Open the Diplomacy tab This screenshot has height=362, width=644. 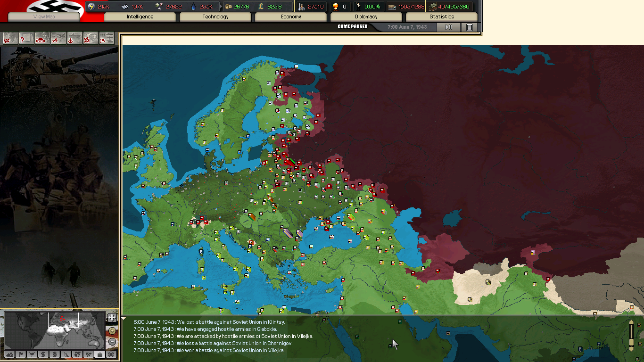366,17
